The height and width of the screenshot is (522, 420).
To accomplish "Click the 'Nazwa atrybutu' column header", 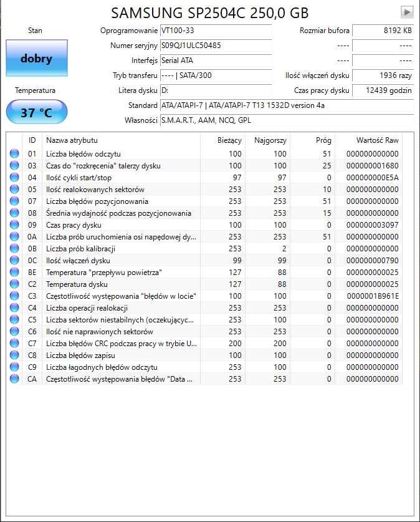I will [x=121, y=140].
